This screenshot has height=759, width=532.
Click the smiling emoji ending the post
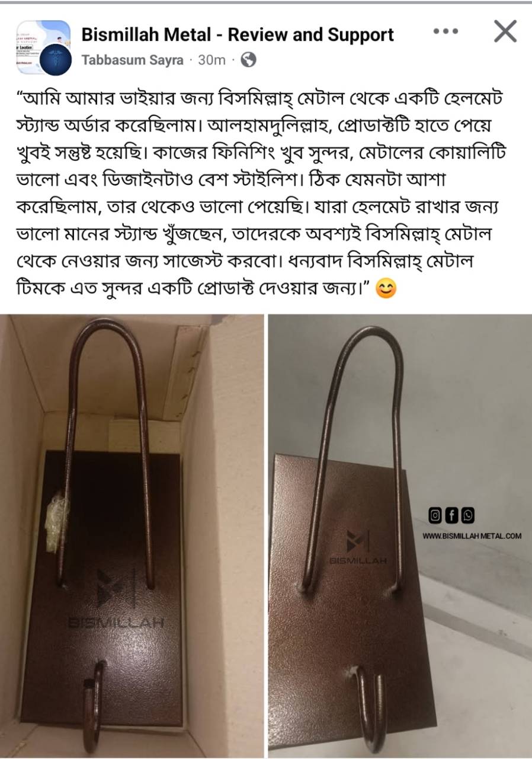coord(386,289)
